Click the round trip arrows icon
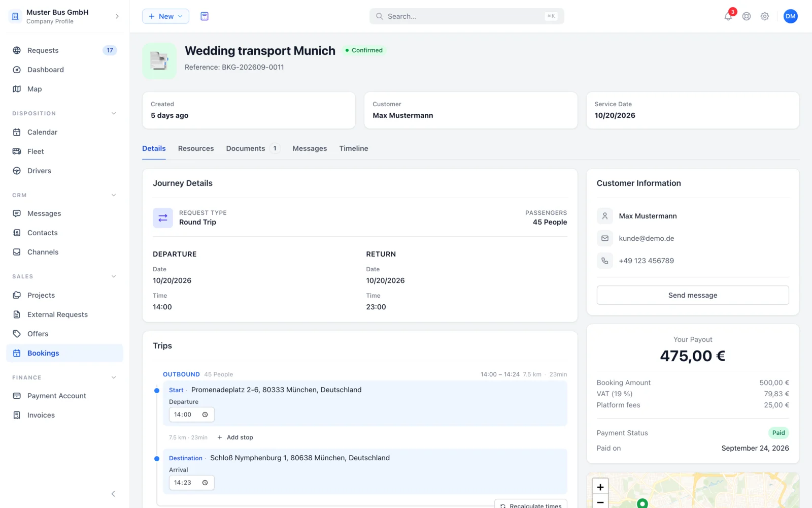812x508 pixels. tap(163, 218)
